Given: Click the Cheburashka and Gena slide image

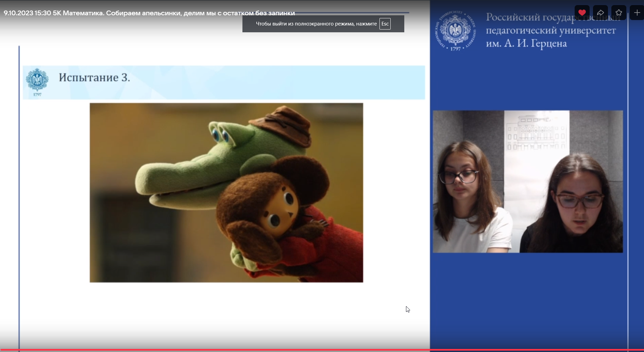Looking at the screenshot, I should click(226, 193).
